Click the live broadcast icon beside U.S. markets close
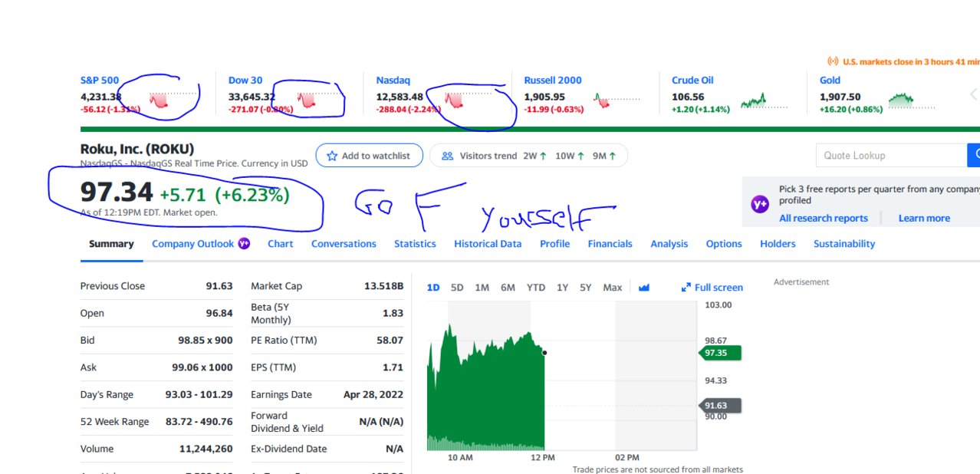The height and width of the screenshot is (474, 980). click(833, 61)
